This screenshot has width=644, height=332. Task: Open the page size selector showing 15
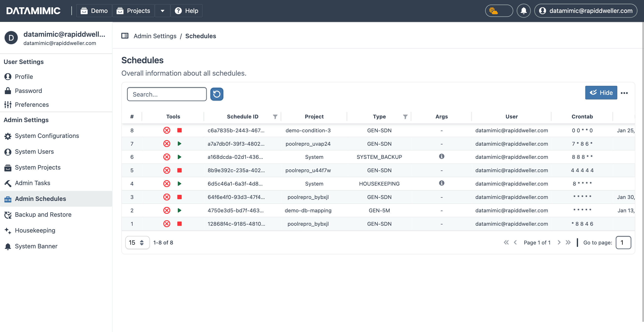click(137, 242)
